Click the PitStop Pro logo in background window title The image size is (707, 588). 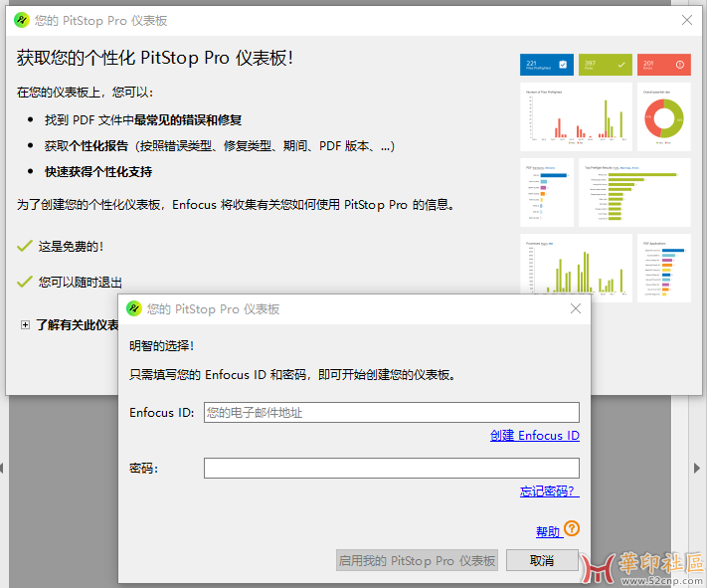(x=22, y=20)
